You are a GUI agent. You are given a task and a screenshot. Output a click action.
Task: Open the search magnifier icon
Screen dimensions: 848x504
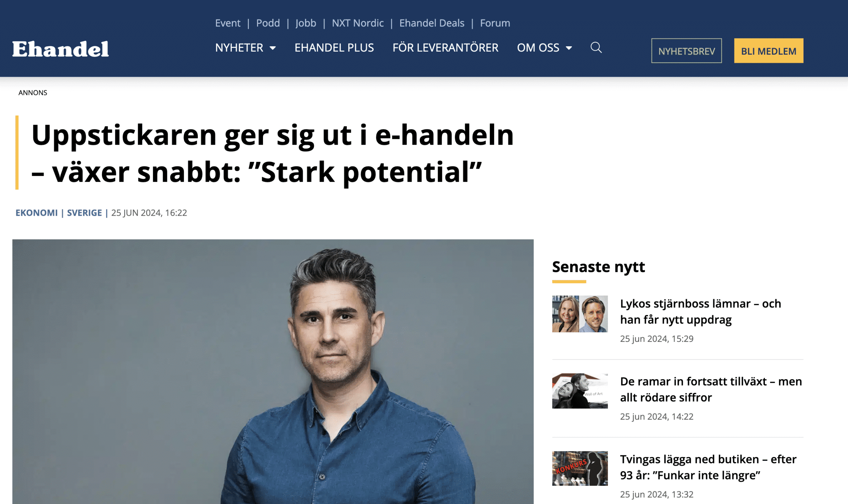coord(596,48)
